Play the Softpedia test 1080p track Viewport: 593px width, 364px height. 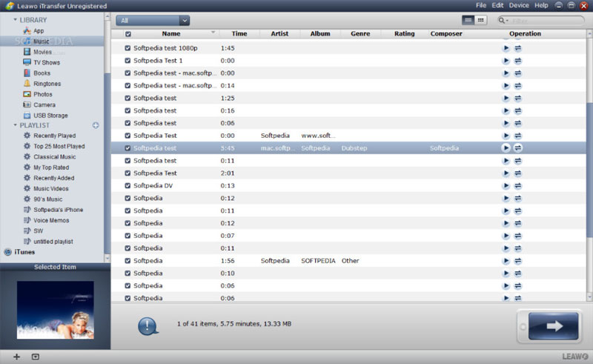click(x=506, y=48)
